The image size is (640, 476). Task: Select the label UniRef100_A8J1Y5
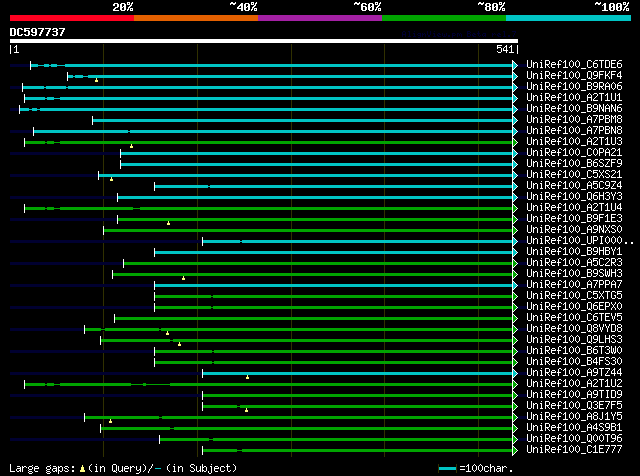point(574,417)
